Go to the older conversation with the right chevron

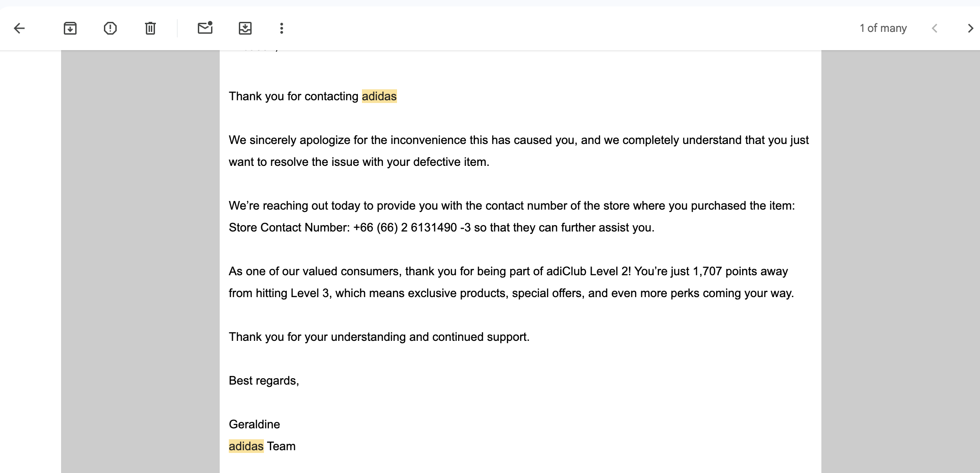(x=970, y=28)
